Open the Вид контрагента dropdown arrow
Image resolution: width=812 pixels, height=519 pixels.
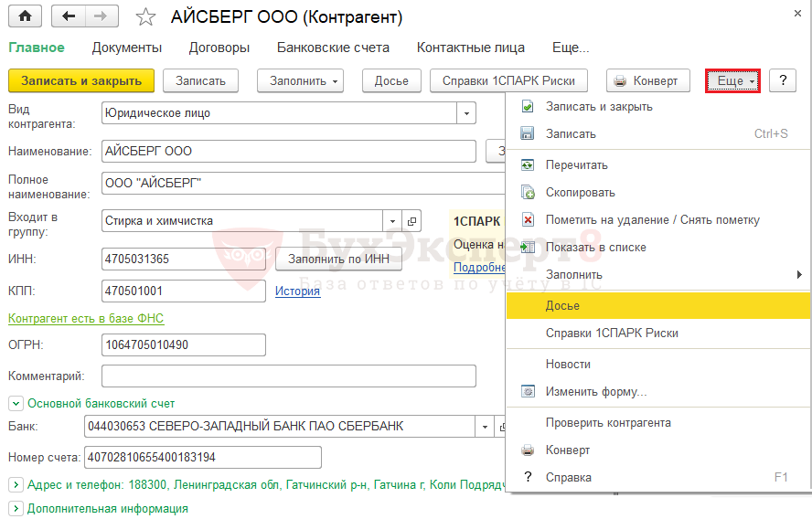[467, 113]
